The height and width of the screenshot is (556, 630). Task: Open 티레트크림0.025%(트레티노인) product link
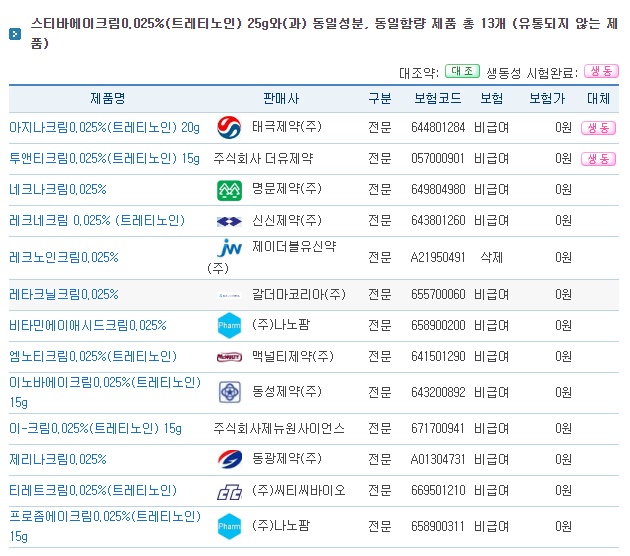click(x=93, y=490)
